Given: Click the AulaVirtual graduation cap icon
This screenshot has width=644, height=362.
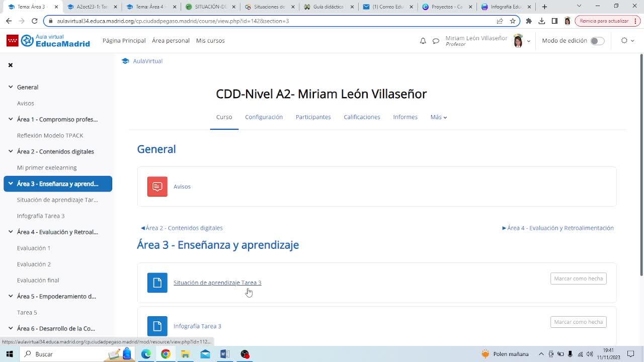Looking at the screenshot, I should [x=125, y=61].
